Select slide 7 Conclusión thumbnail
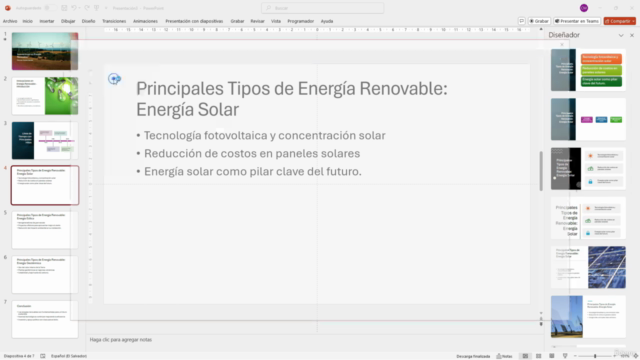Viewport: 640px width, 360px height. [45, 319]
